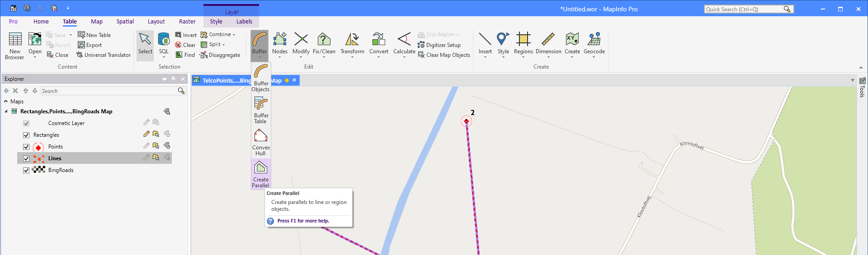The image size is (868, 255).
Task: Uncheck the BingRoads layer visibility checkbox
Action: (x=26, y=170)
